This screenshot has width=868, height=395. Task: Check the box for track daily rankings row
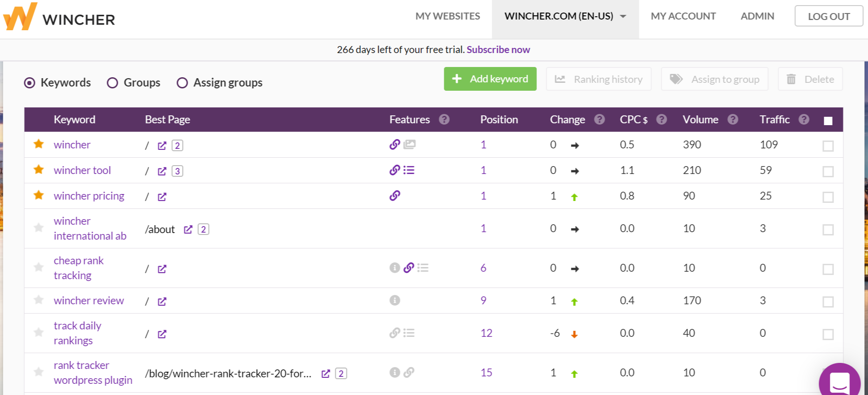828,335
